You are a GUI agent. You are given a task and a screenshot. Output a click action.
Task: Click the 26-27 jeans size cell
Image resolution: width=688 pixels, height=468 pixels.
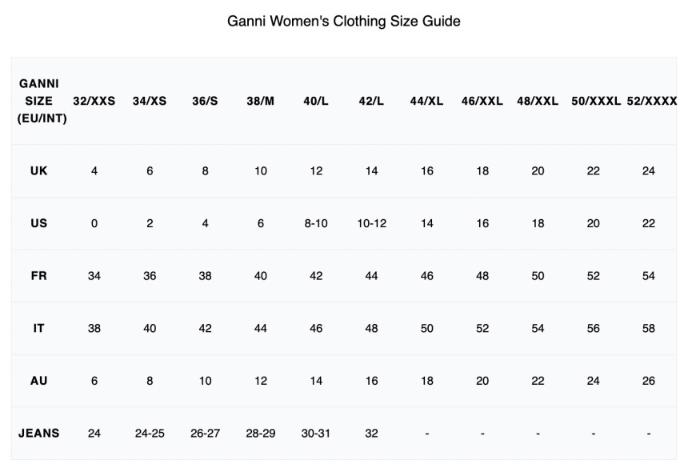click(205, 433)
